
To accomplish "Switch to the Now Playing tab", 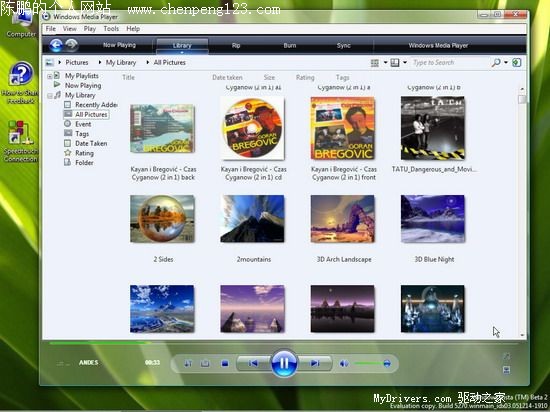I will pos(119,45).
